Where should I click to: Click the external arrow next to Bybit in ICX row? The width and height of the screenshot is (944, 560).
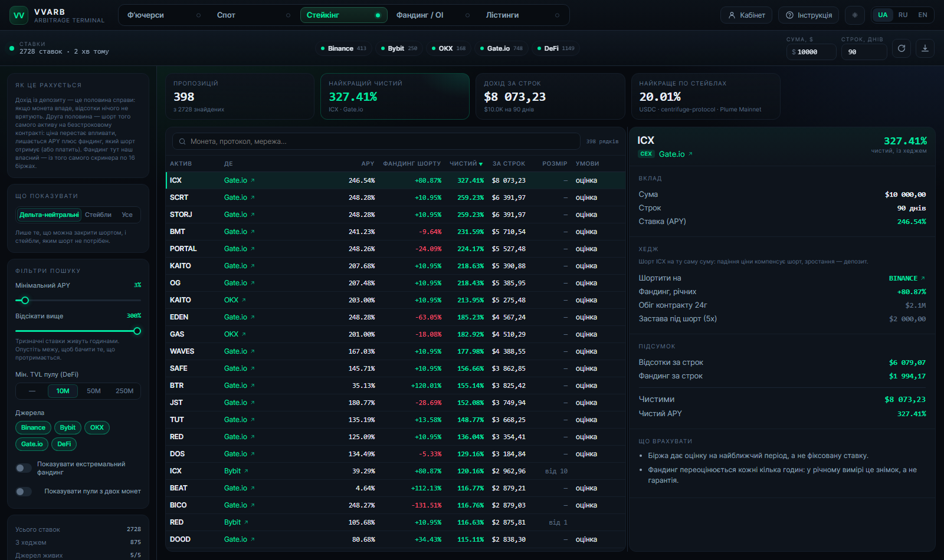click(246, 471)
